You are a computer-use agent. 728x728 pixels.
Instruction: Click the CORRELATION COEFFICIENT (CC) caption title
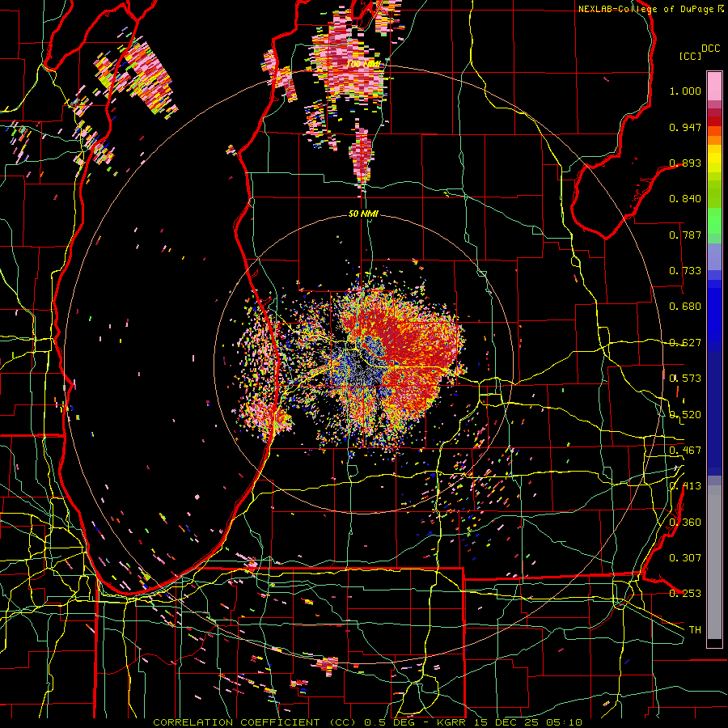255,722
